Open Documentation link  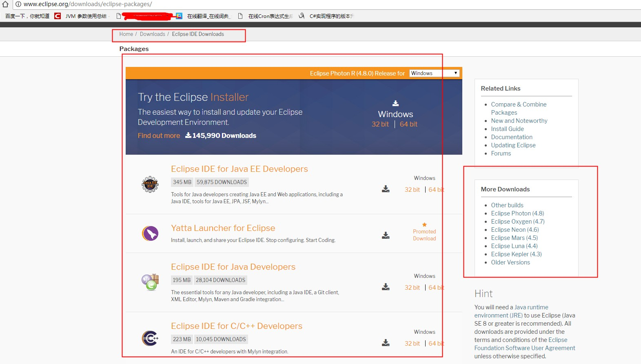512,137
